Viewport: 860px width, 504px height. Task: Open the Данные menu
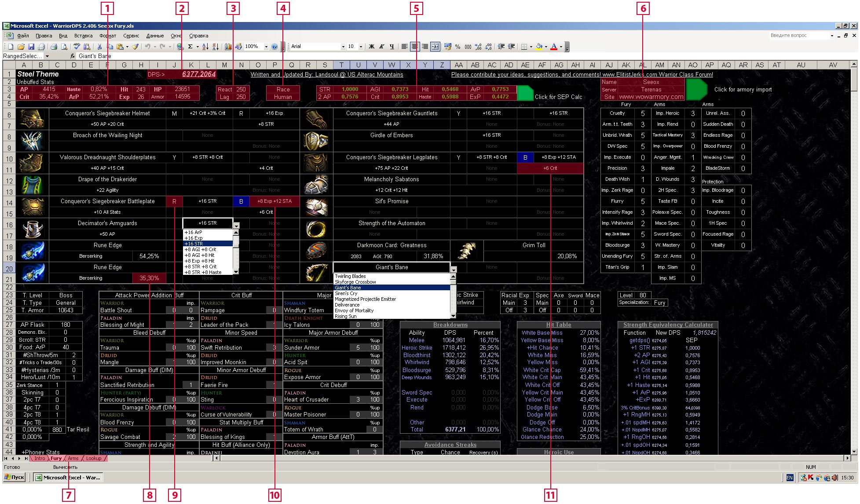pos(155,36)
